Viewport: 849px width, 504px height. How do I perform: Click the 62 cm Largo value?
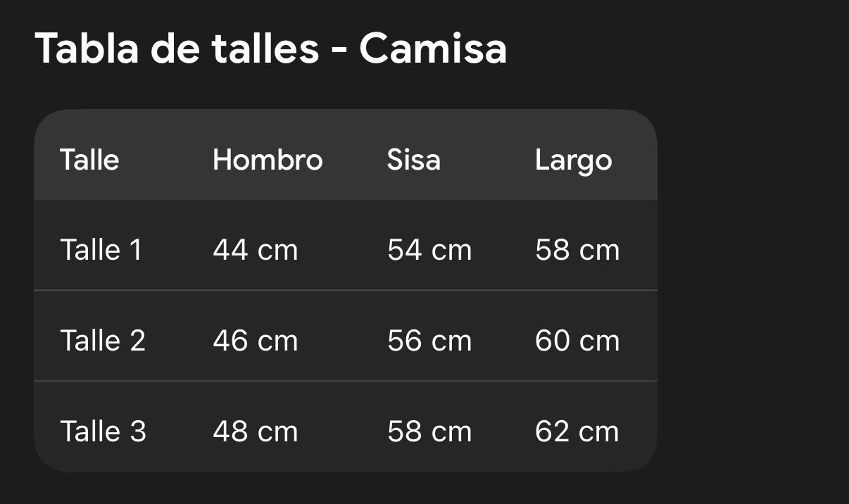[x=577, y=431]
